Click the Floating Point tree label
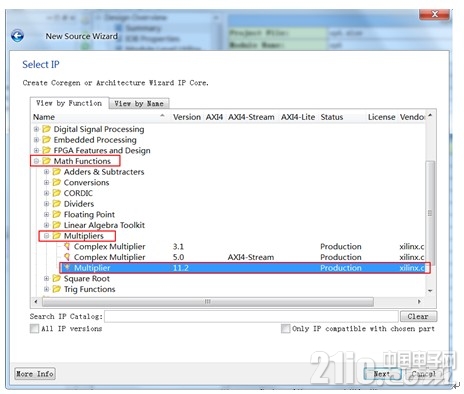The height and width of the screenshot is (394, 464). tap(89, 214)
